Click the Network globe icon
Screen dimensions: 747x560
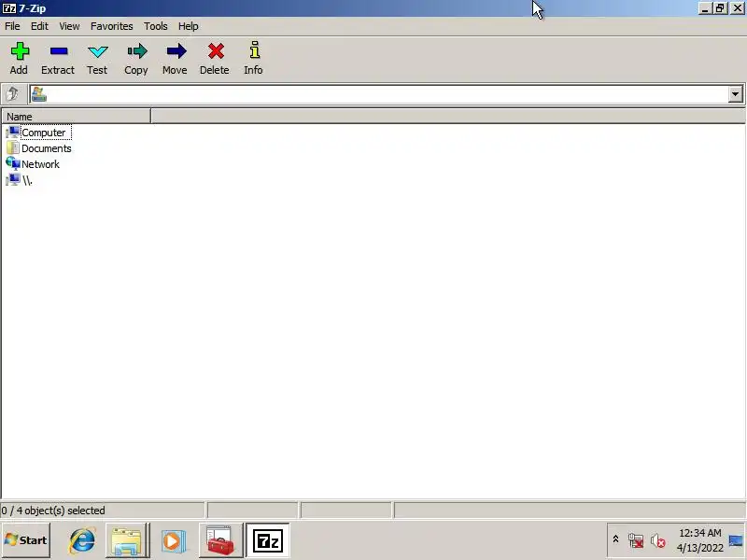13,163
